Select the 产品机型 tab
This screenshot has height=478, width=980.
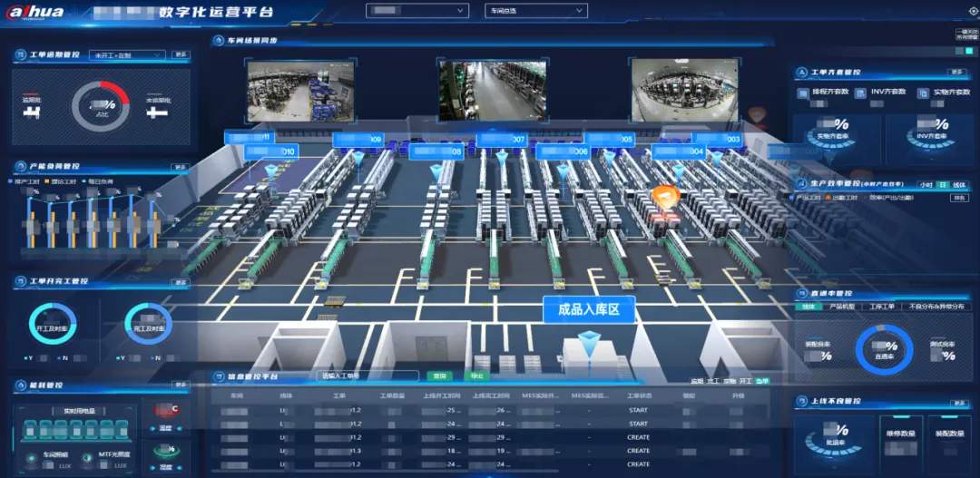coord(840,307)
